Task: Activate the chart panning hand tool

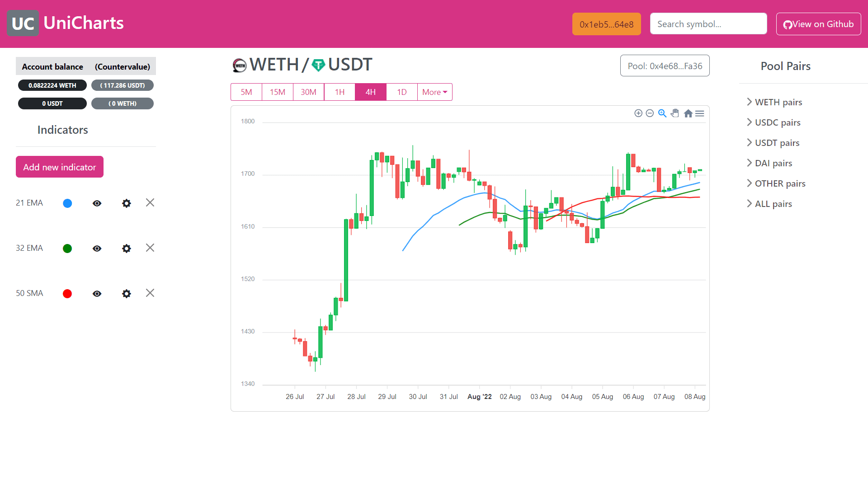Action: click(x=675, y=113)
